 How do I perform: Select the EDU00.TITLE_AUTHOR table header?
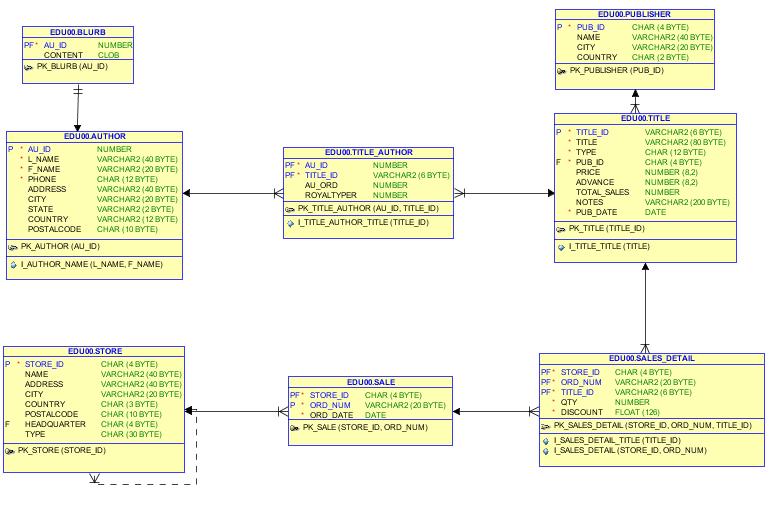pos(368,153)
